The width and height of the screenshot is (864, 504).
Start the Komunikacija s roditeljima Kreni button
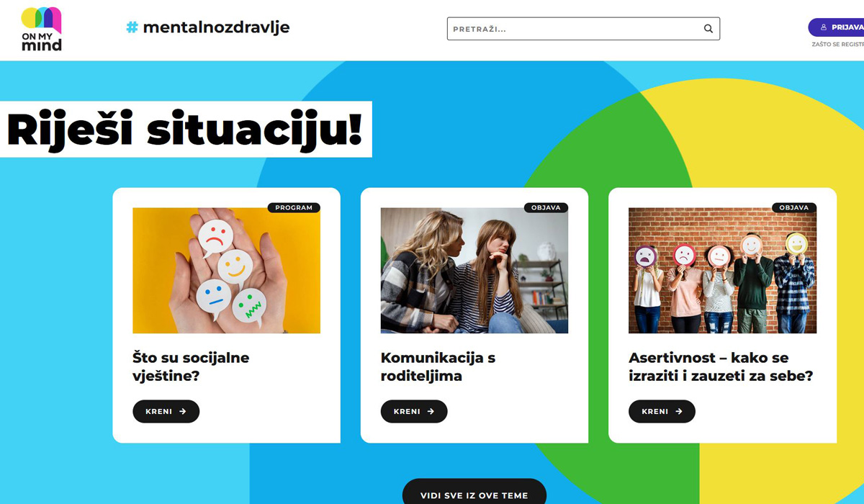tap(414, 412)
